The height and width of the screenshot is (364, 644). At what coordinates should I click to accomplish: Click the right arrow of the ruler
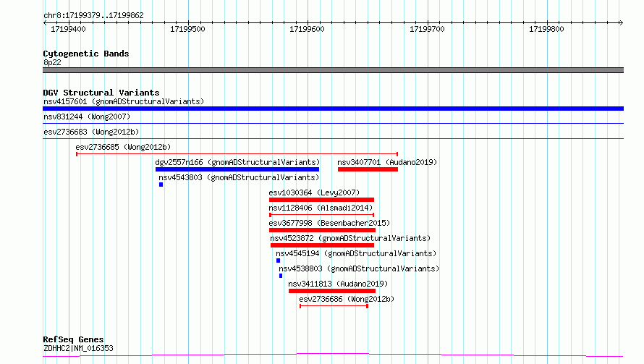tap(621, 23)
